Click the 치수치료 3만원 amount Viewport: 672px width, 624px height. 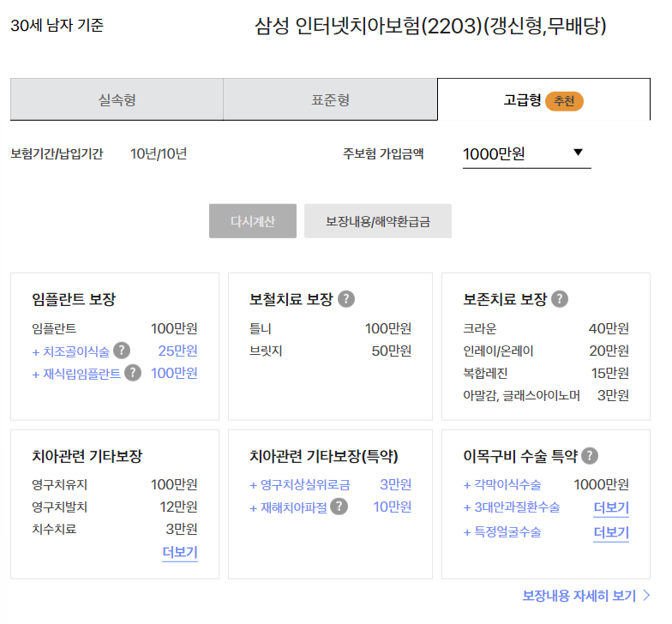pyautogui.click(x=182, y=529)
